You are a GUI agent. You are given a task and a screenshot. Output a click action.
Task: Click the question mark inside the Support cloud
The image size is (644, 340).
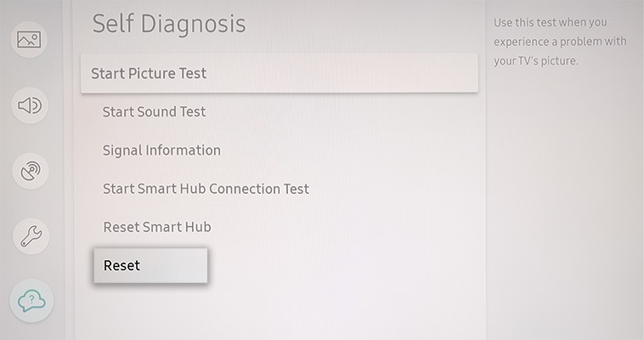(x=31, y=299)
